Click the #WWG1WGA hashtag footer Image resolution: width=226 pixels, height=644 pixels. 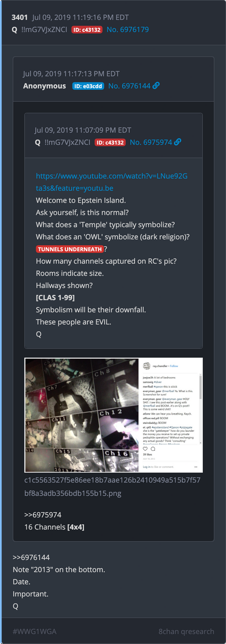click(x=35, y=631)
